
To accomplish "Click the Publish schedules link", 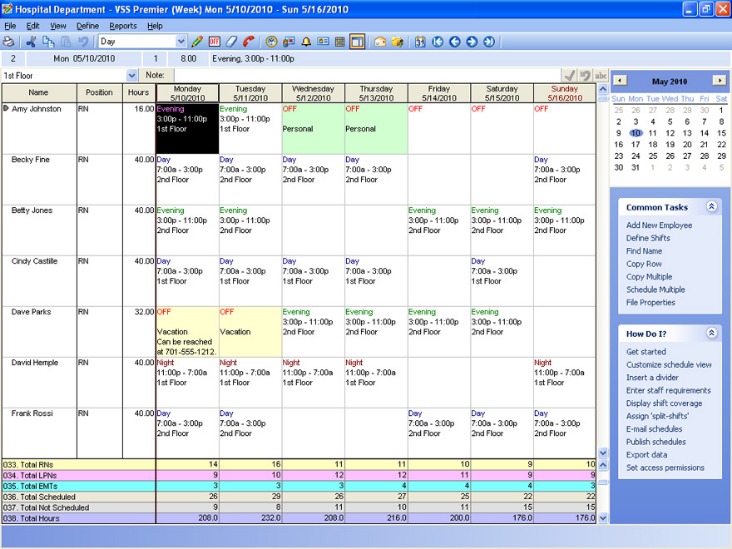I will click(x=655, y=442).
